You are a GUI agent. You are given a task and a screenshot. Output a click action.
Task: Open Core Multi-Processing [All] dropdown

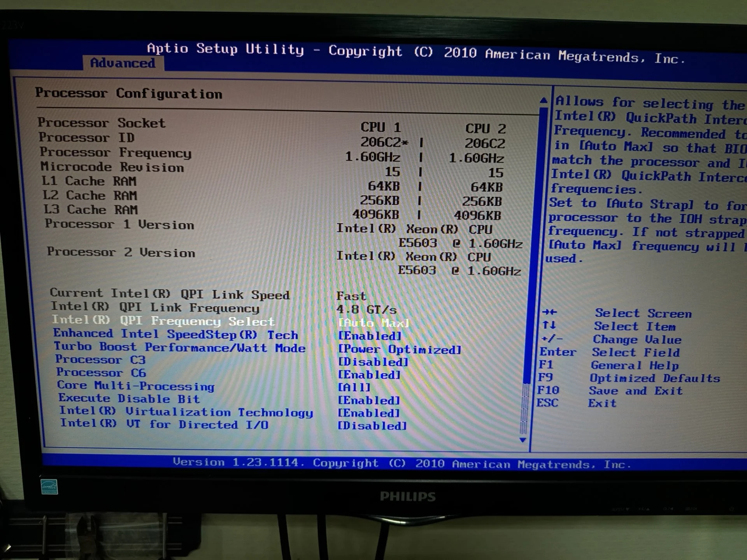point(354,387)
